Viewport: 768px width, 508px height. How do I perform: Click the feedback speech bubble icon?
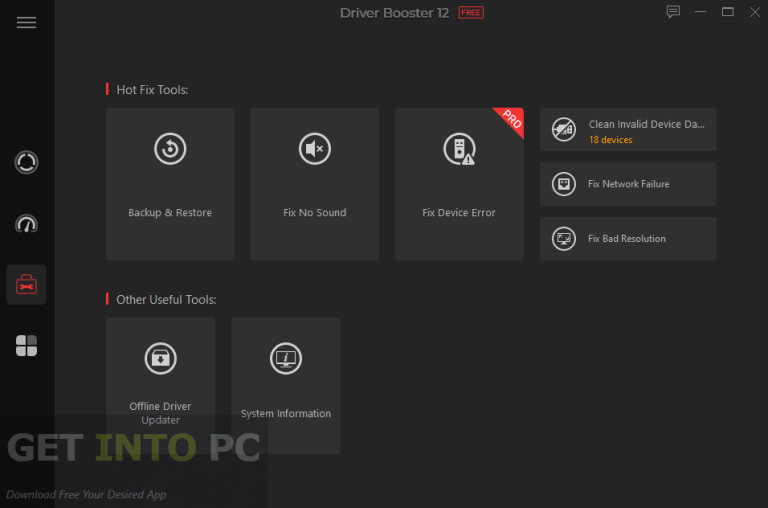click(x=673, y=12)
